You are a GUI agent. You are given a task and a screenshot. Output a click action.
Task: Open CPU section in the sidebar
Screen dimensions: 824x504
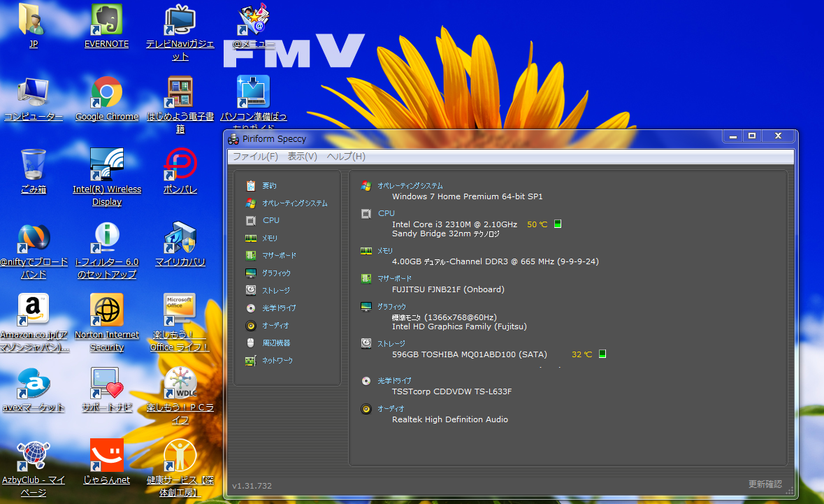tap(271, 220)
